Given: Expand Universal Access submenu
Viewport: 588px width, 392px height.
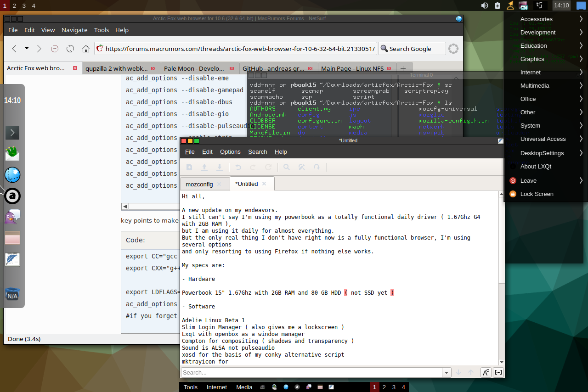Looking at the screenshot, I should (546, 139).
